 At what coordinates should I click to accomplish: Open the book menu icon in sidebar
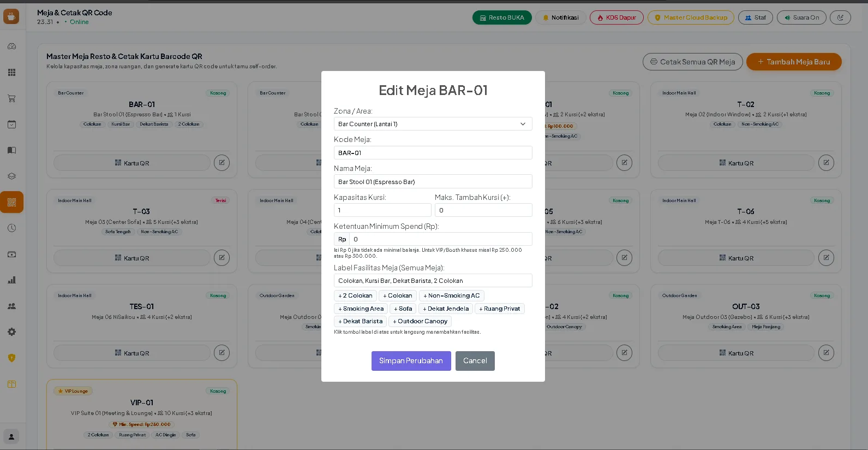click(x=11, y=150)
